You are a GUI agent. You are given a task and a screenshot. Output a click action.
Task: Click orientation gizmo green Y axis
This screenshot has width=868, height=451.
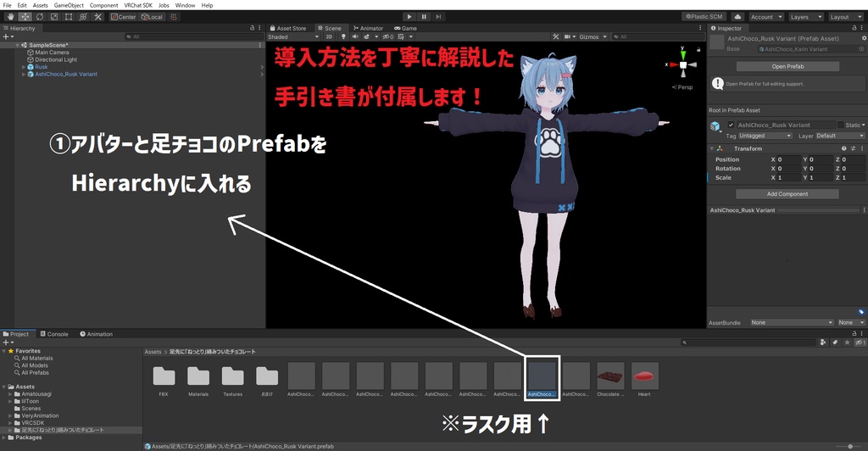683,53
